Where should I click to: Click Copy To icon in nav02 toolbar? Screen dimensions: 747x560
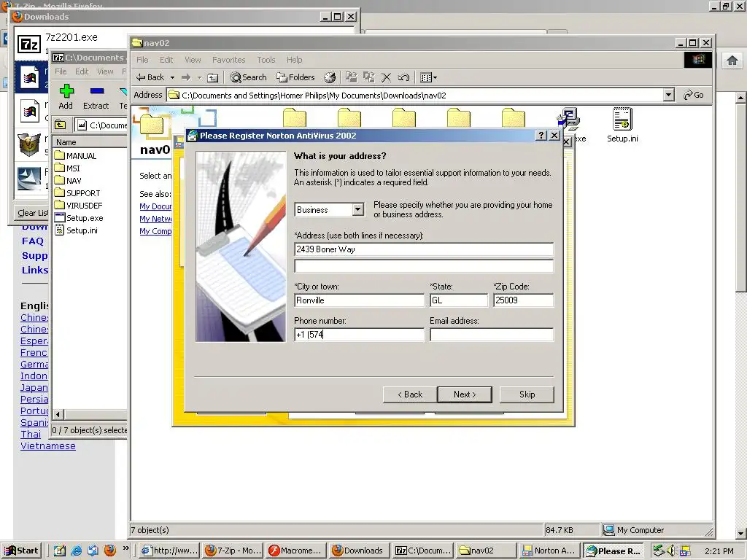coord(368,77)
